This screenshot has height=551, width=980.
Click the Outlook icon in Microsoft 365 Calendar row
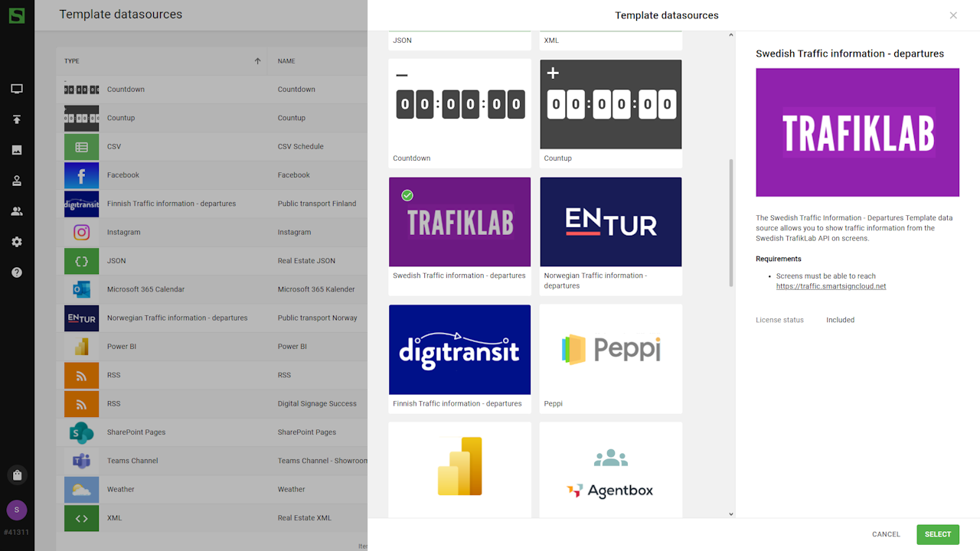[x=81, y=289]
